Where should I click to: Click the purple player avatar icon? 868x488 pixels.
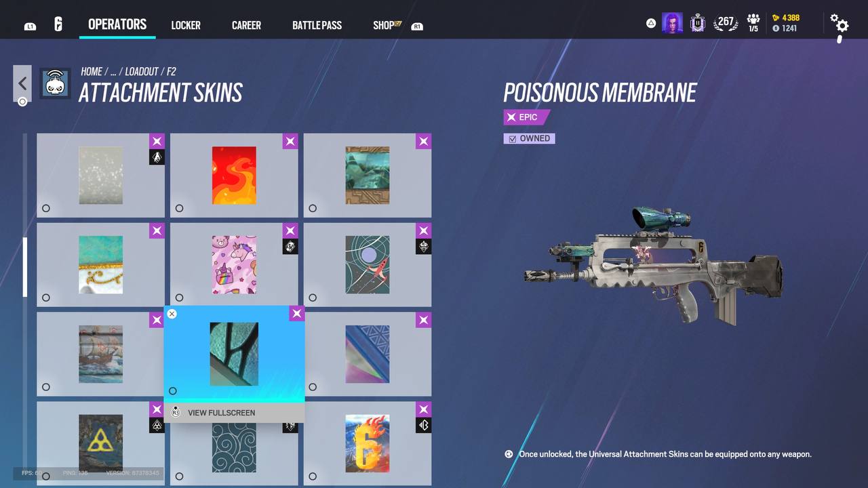click(x=672, y=24)
